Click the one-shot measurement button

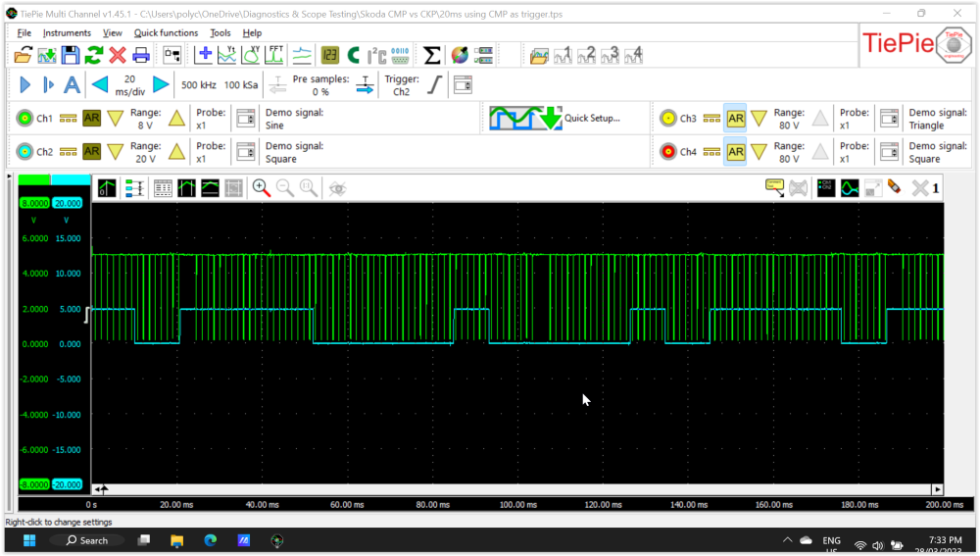(48, 84)
